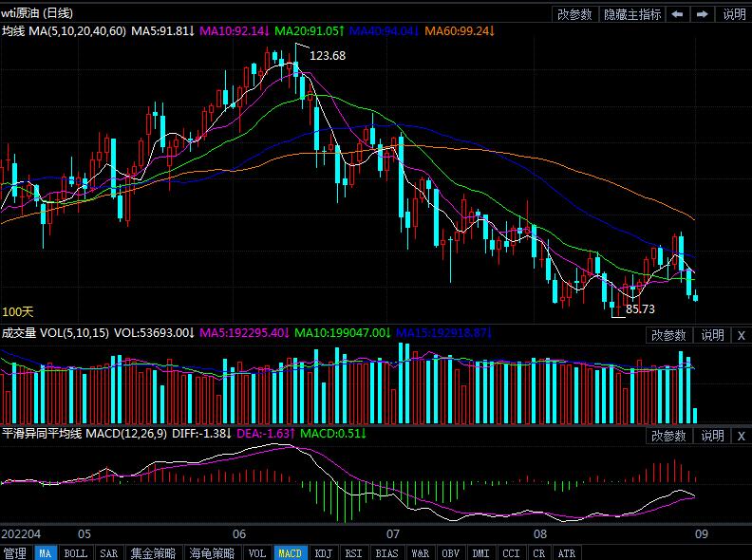Open 改参数 for the MACD panel

pos(668,436)
